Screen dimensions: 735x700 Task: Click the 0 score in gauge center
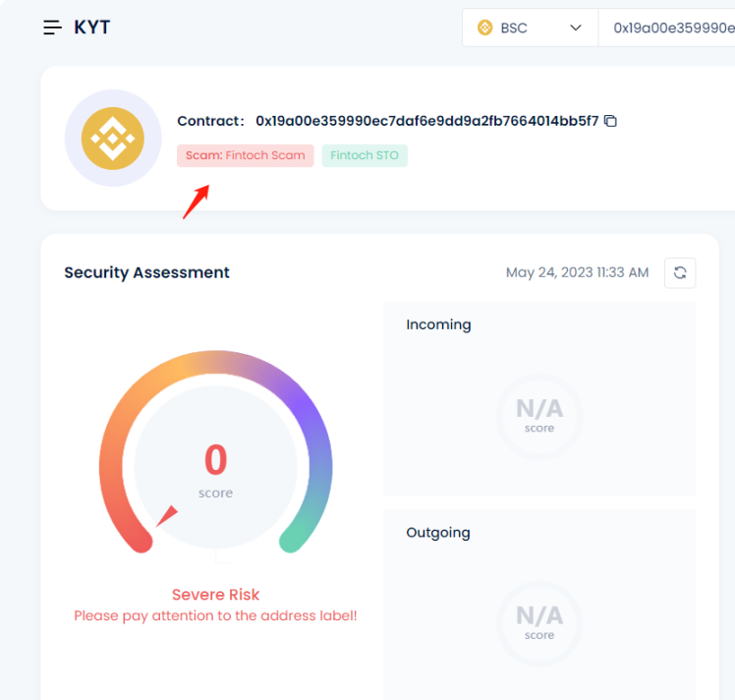pos(215,460)
